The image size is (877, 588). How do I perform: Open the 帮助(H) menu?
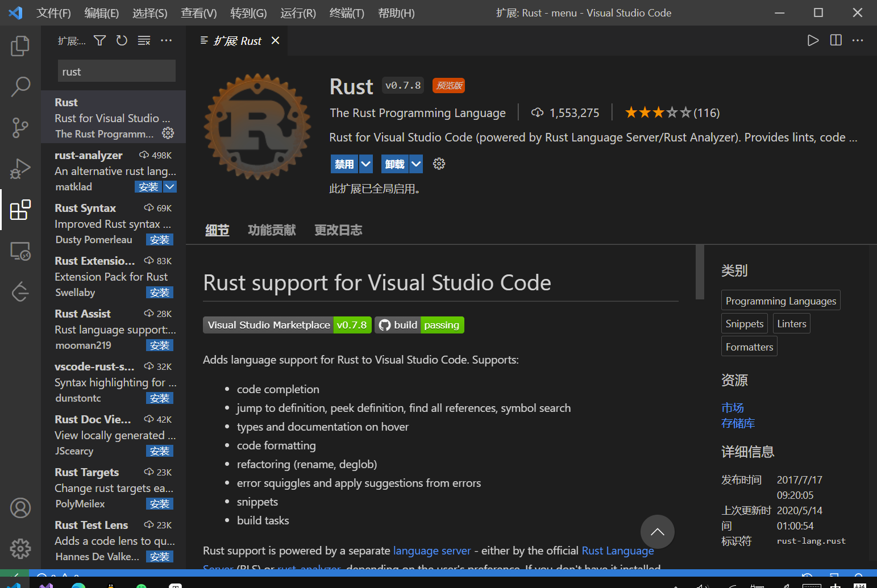pyautogui.click(x=396, y=13)
